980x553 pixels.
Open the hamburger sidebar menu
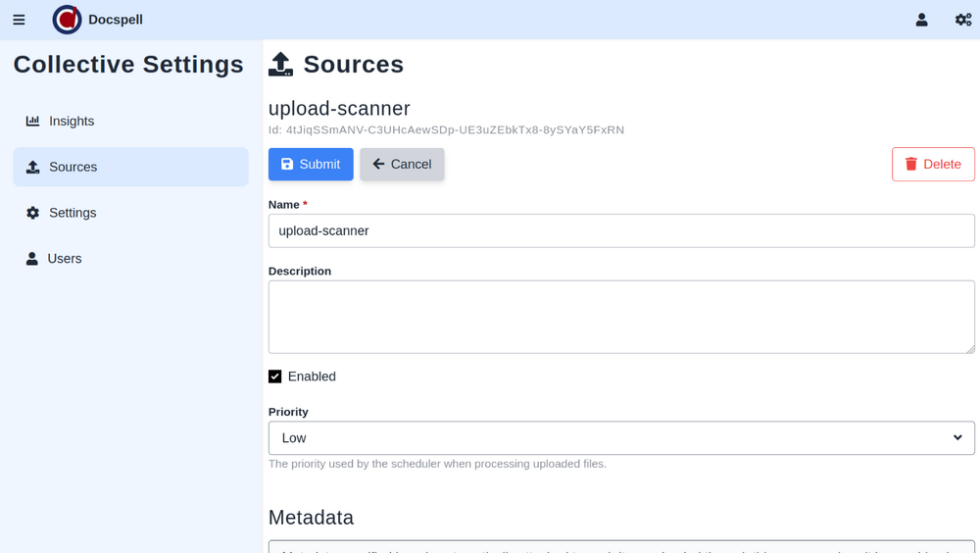[x=19, y=20]
